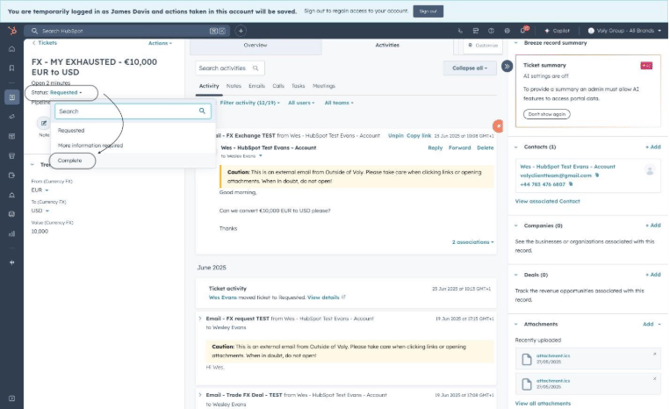Expand the Email - Trade FX Deal - TEST entry

pos(200,395)
